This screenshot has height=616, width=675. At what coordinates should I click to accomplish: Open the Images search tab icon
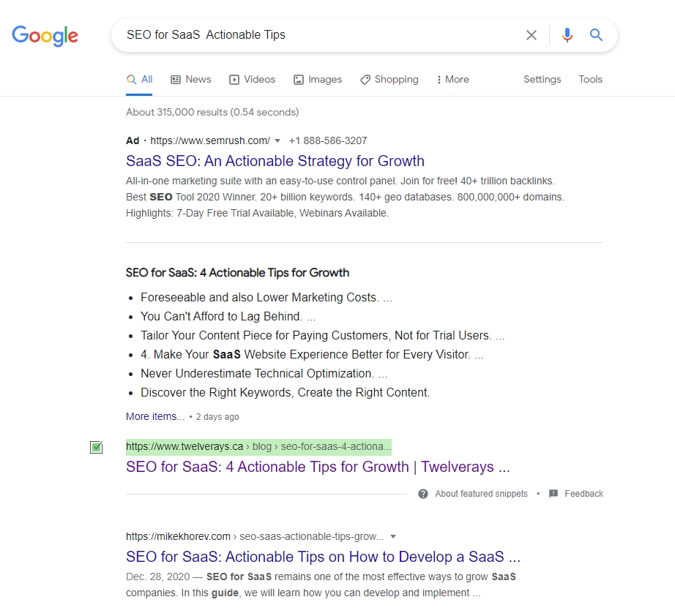coord(298,79)
